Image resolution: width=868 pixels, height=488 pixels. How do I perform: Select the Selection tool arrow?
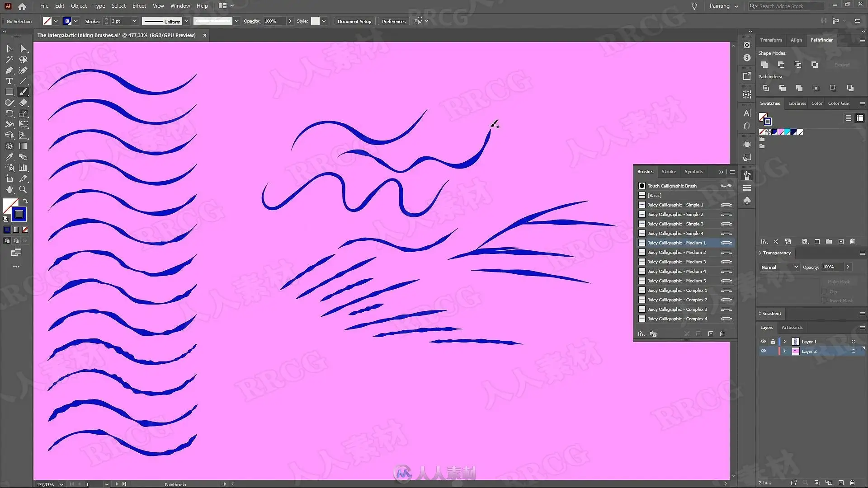[x=9, y=49]
